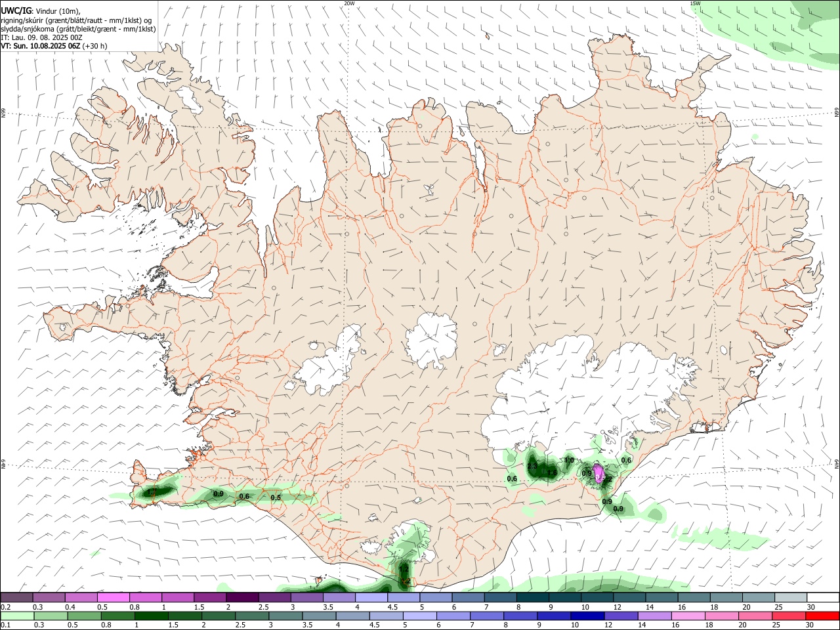Viewport: 840px width, 630px height.
Task: Click the 'slydda/snjókoma' legend description line
Action: coord(78,29)
